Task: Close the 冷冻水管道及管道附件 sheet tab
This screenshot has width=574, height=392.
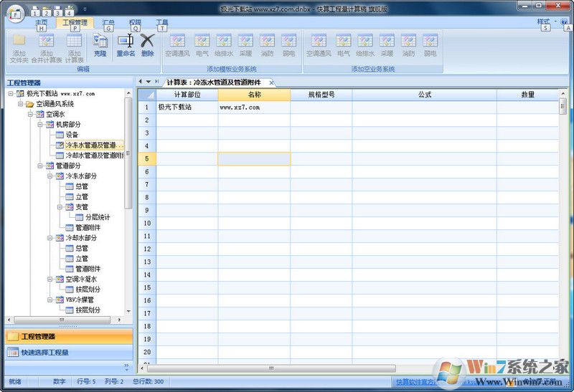Action: 272,82
